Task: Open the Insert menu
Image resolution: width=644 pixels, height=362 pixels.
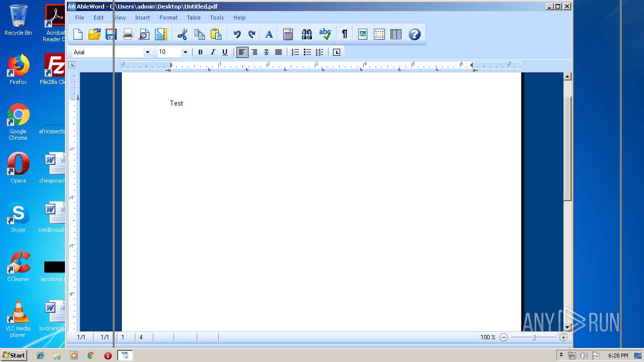Action: pos(142,18)
